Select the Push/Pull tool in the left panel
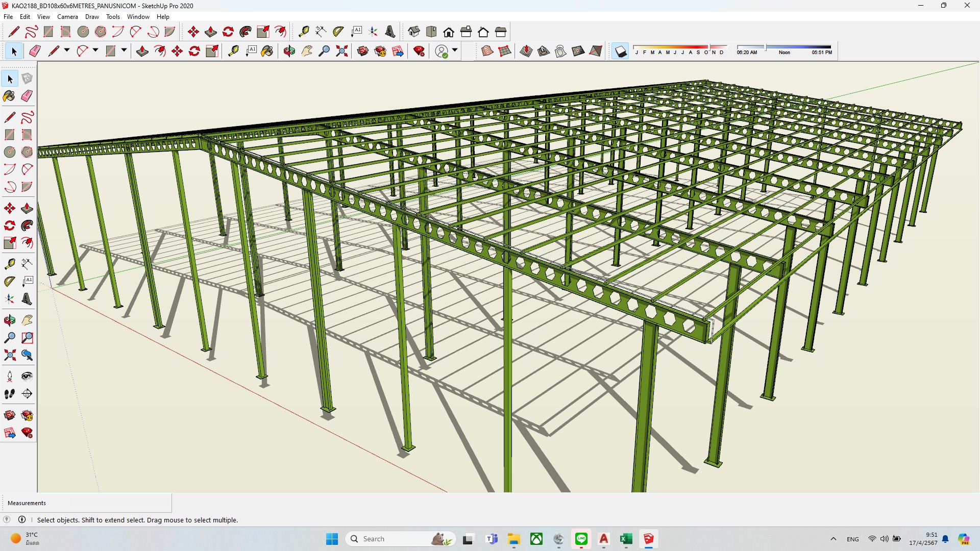The width and height of the screenshot is (980, 551). click(x=27, y=208)
